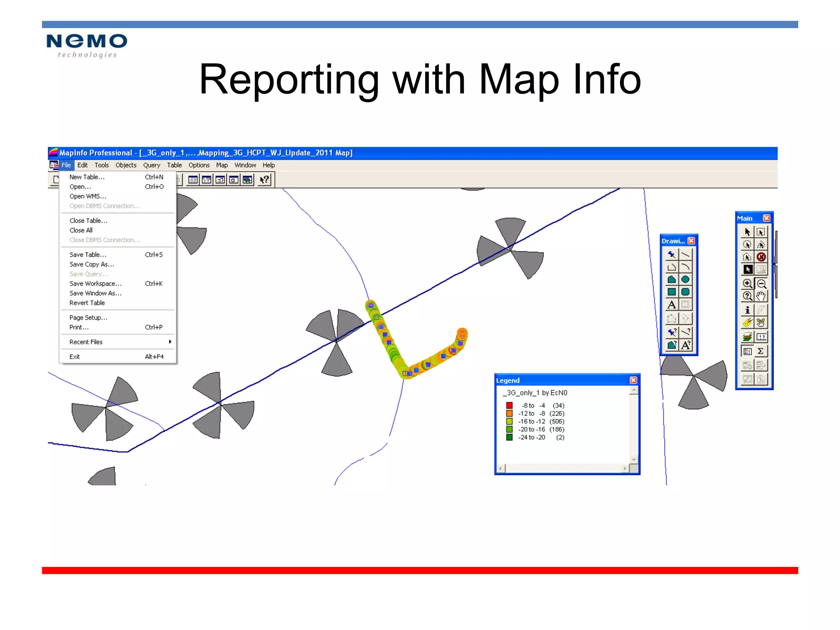Expand the Recent Files submenu
840x630 pixels.
point(118,342)
